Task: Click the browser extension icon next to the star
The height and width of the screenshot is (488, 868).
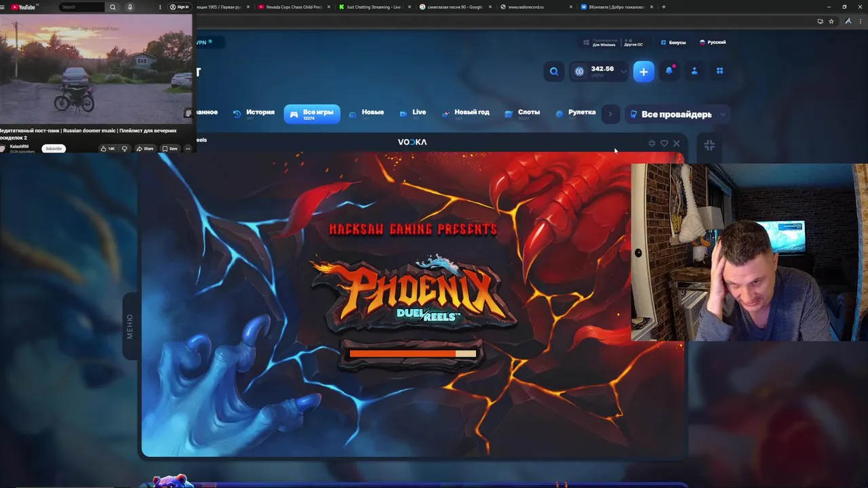Action: point(848,21)
